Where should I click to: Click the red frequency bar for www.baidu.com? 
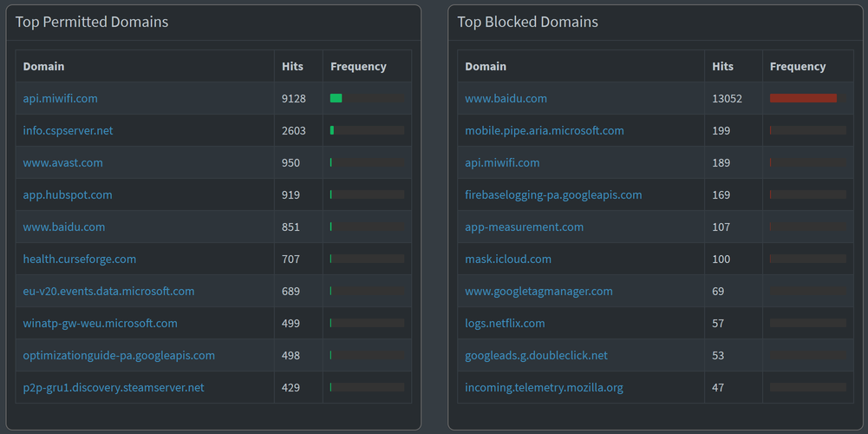click(802, 99)
